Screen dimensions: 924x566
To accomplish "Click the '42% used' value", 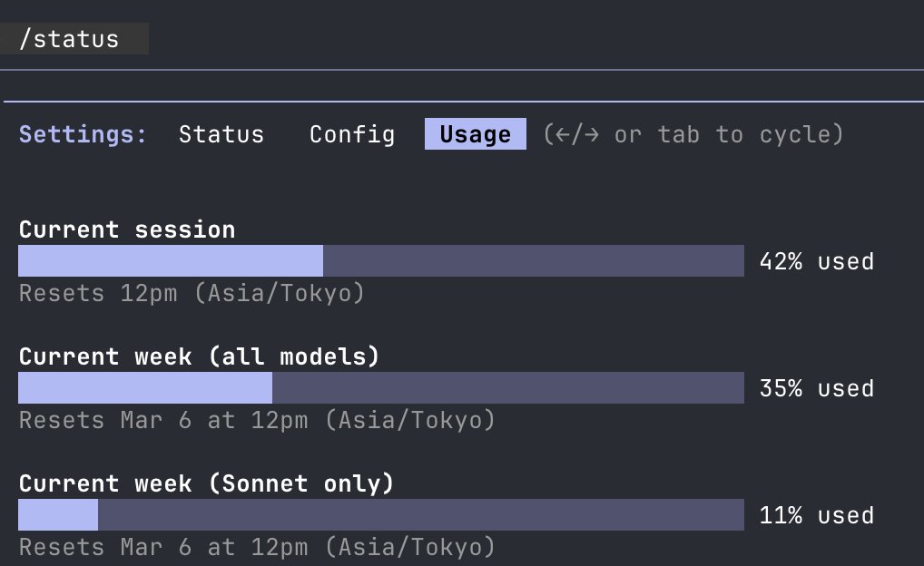I will 817,261.
